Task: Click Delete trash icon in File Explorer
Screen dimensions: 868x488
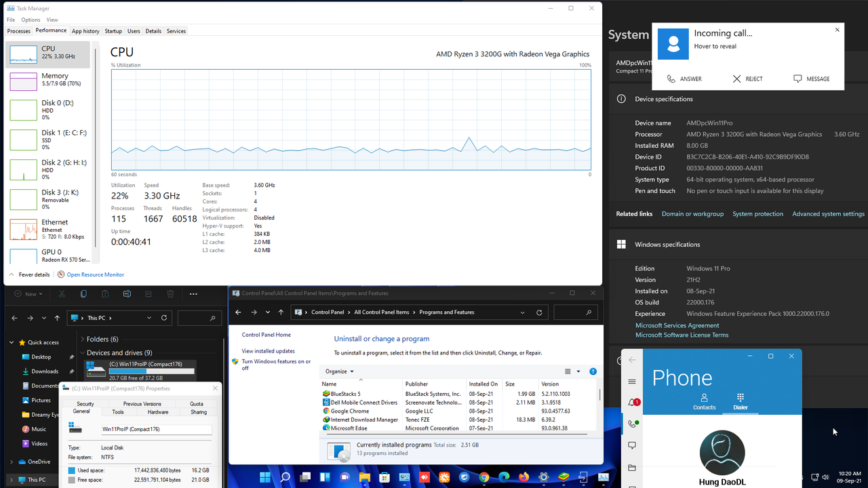Action: pyautogui.click(x=170, y=294)
